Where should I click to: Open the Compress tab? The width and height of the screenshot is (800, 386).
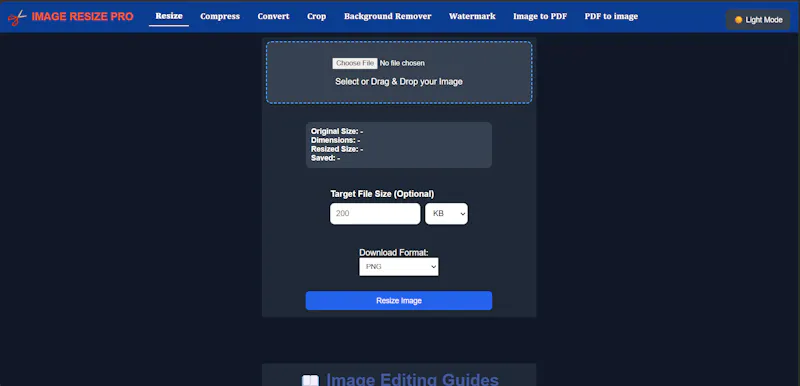coord(220,16)
